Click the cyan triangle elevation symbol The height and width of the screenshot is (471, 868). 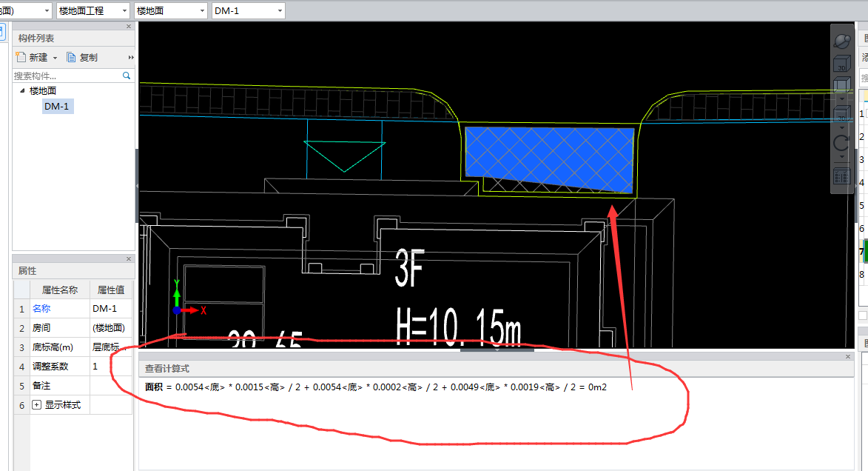(344, 156)
